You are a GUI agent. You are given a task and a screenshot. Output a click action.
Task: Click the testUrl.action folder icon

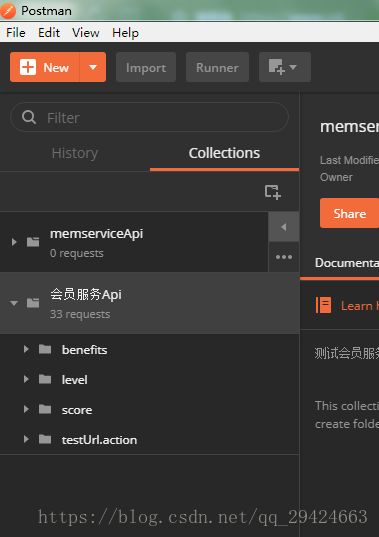tap(45, 439)
